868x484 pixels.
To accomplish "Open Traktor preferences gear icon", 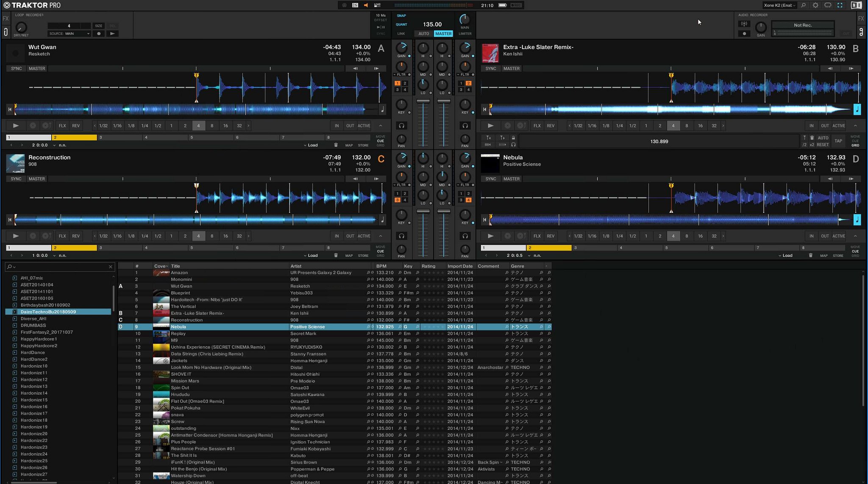I will pyautogui.click(x=815, y=5).
